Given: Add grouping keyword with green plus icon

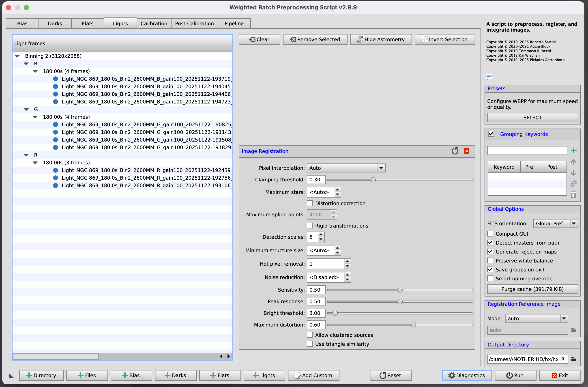Looking at the screenshot, I should pos(573,150).
